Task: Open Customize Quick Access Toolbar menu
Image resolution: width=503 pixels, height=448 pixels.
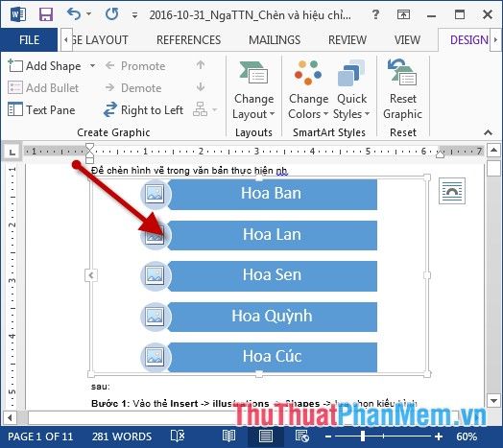Action: 134,15
